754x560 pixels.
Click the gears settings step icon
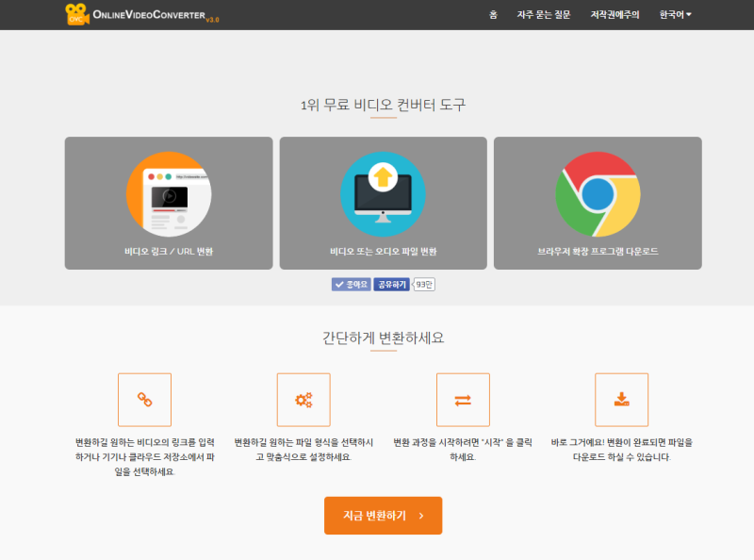coord(303,400)
